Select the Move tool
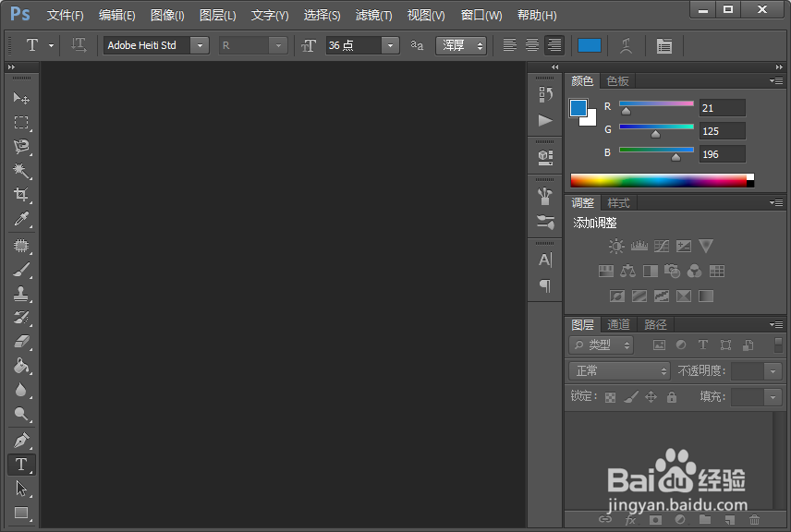The image size is (791, 532). point(21,98)
